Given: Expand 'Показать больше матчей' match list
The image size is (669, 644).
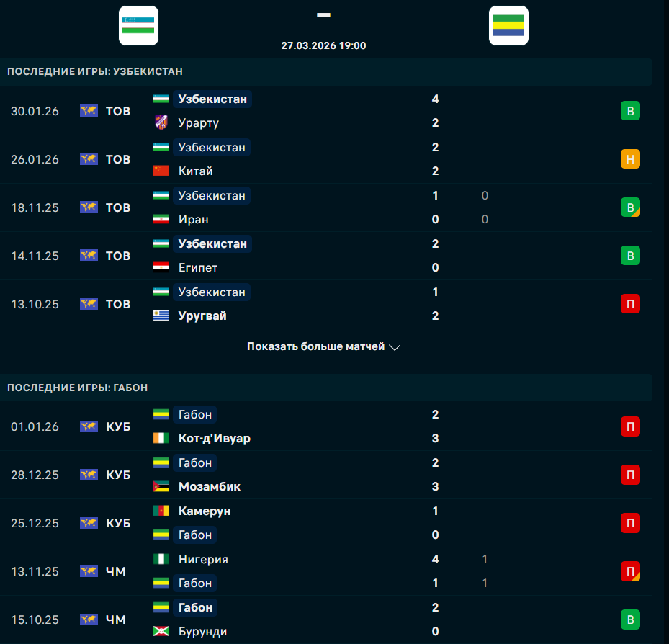Looking at the screenshot, I should (x=315, y=347).
